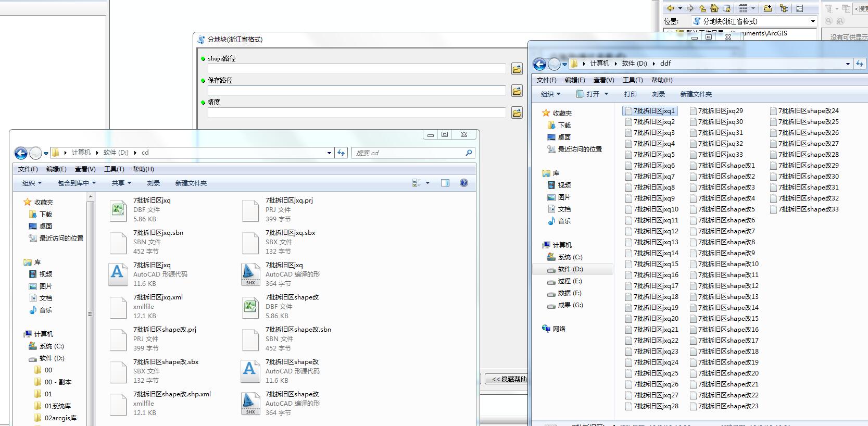Click the folder icon beside 精度 field
The width and height of the screenshot is (868, 426).
[x=517, y=113]
